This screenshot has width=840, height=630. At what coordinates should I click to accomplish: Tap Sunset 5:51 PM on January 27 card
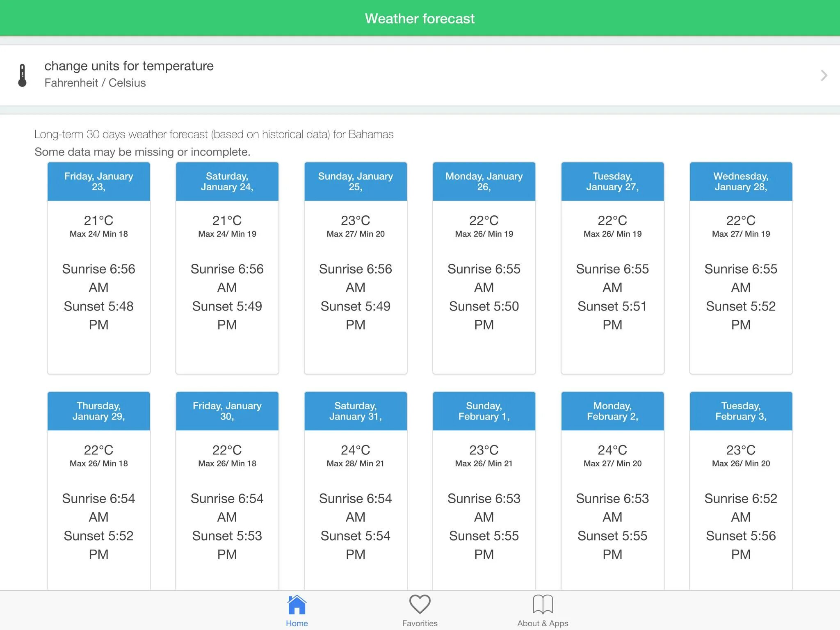coord(612,315)
